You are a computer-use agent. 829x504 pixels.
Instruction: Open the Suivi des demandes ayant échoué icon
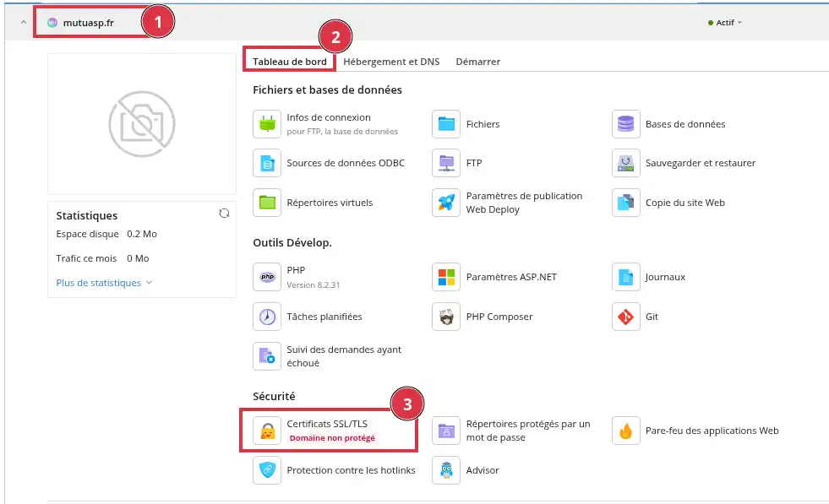(267, 356)
